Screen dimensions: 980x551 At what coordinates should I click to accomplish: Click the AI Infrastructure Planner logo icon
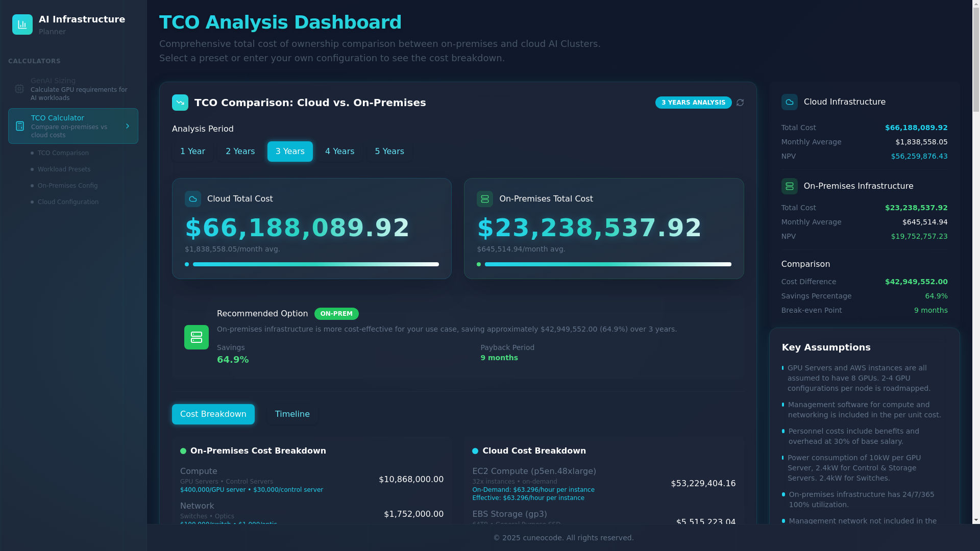pos(22,24)
